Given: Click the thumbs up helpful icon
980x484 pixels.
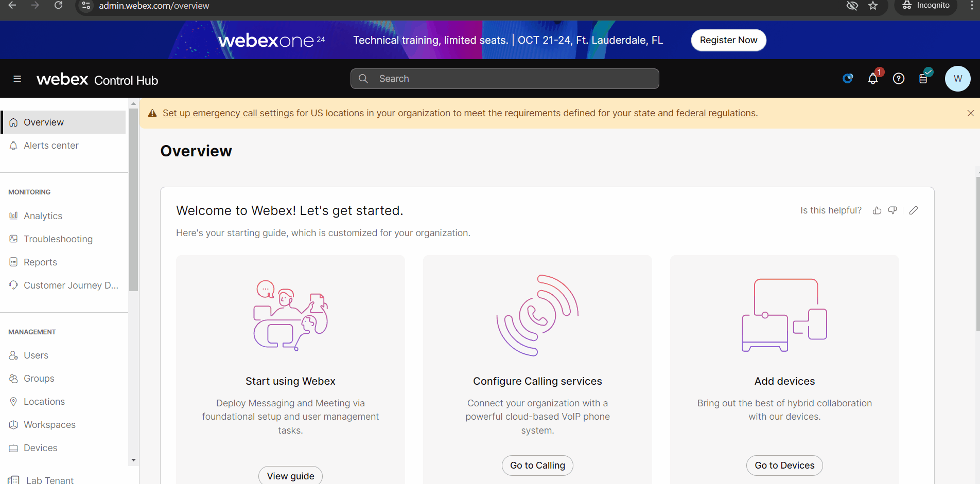Looking at the screenshot, I should coord(877,210).
